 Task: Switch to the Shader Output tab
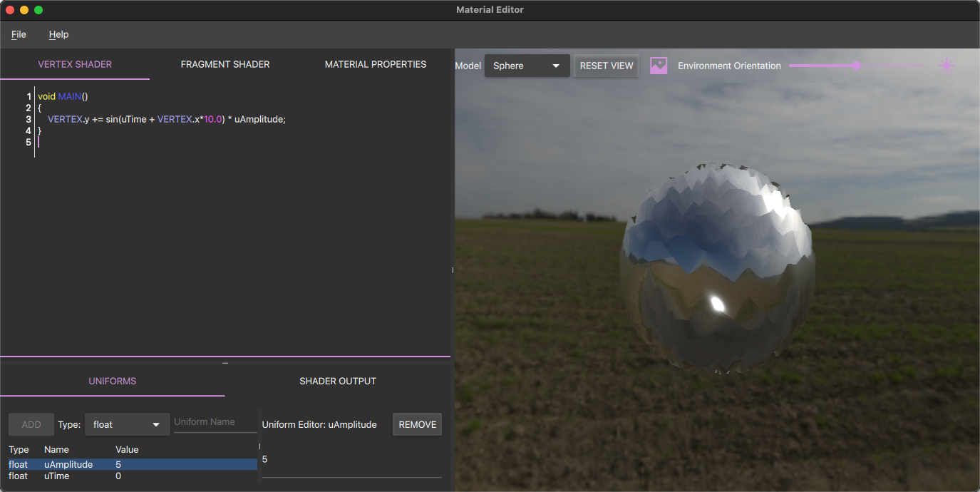coord(338,381)
